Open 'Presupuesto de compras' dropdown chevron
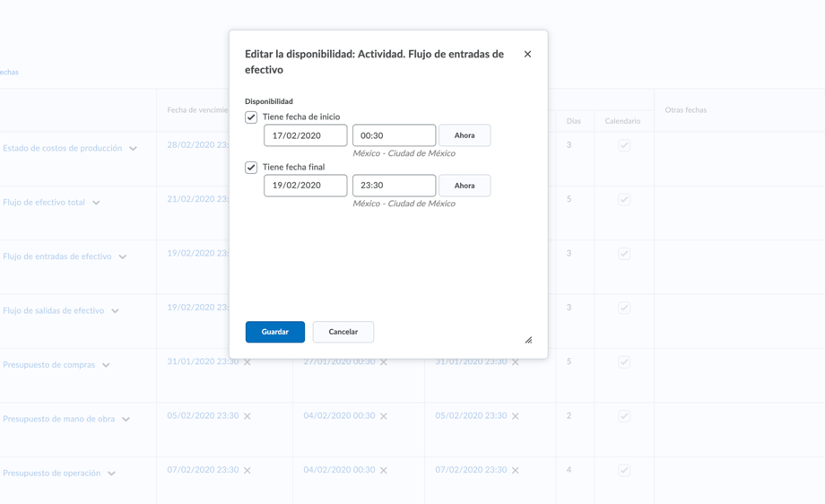 [106, 365]
